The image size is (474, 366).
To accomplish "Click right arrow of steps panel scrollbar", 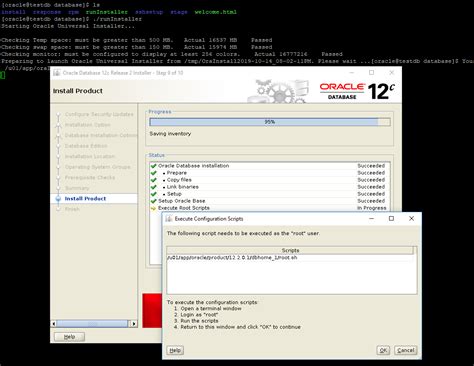I will point(134,323).
